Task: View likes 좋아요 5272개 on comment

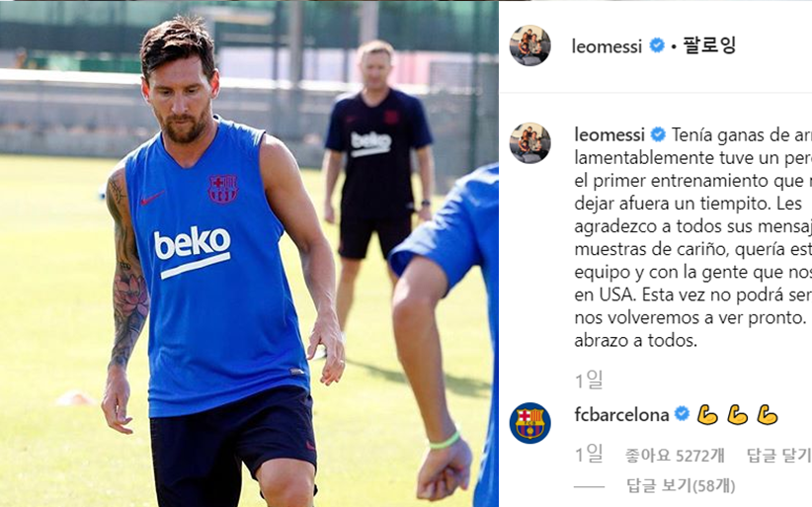Action: coord(675,456)
